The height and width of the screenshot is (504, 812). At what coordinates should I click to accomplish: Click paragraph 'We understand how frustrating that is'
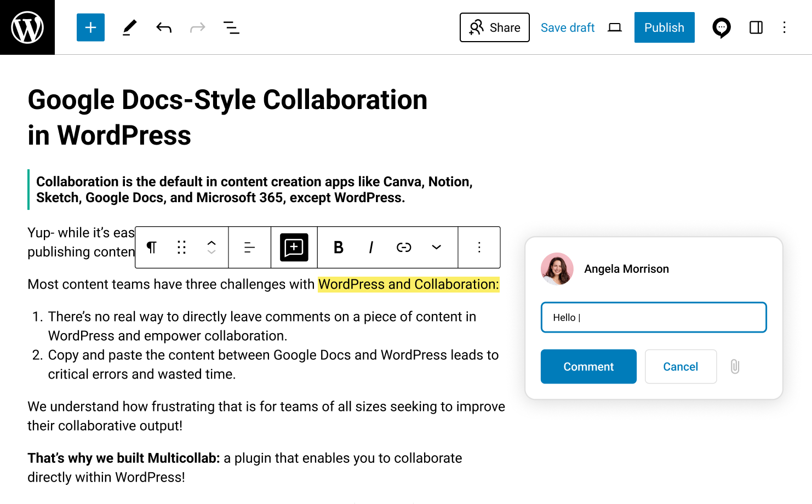pos(266,416)
